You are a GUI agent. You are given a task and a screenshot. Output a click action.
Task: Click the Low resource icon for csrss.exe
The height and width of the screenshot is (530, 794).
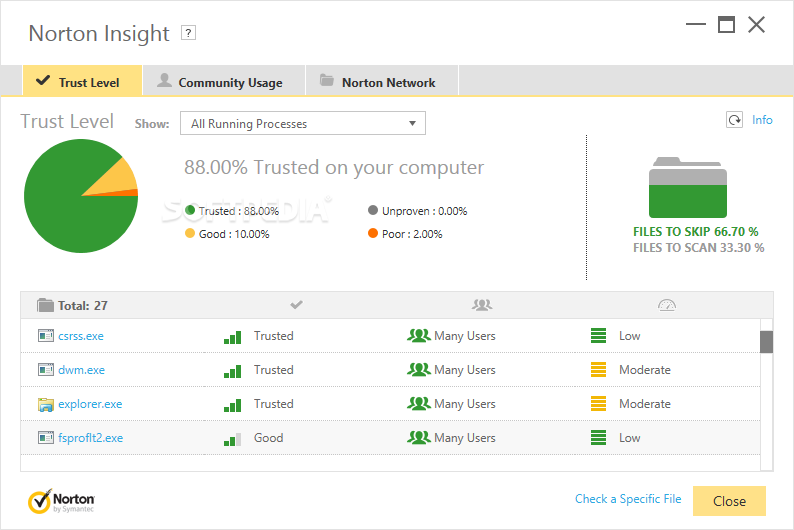599,336
